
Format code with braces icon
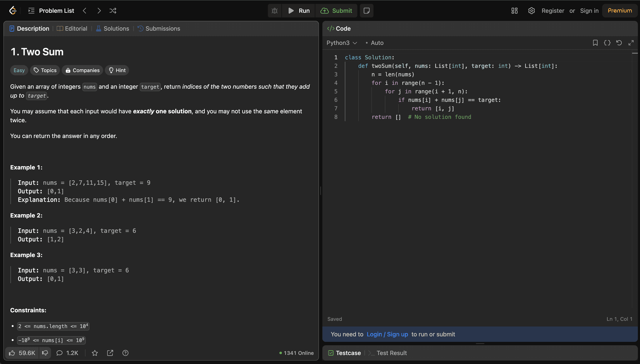607,43
